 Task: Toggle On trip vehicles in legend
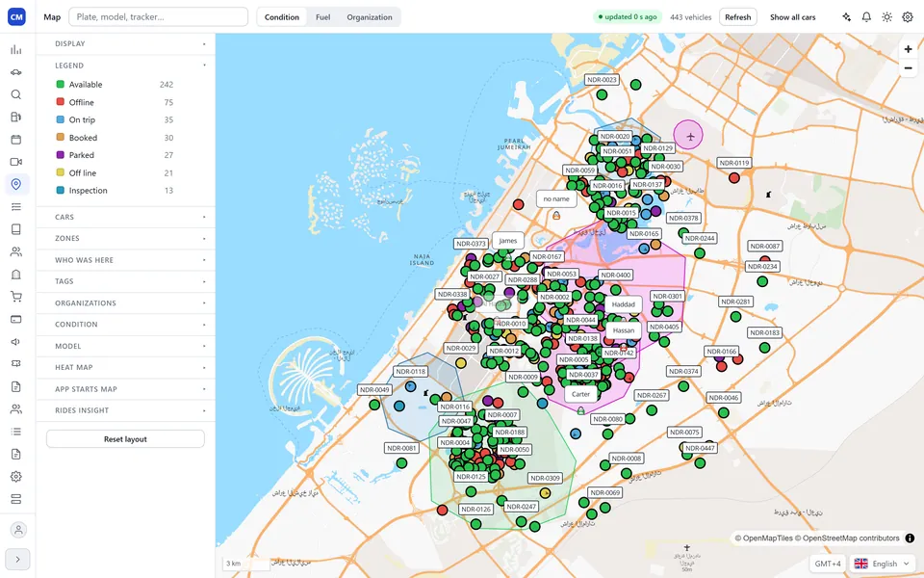tap(115, 119)
